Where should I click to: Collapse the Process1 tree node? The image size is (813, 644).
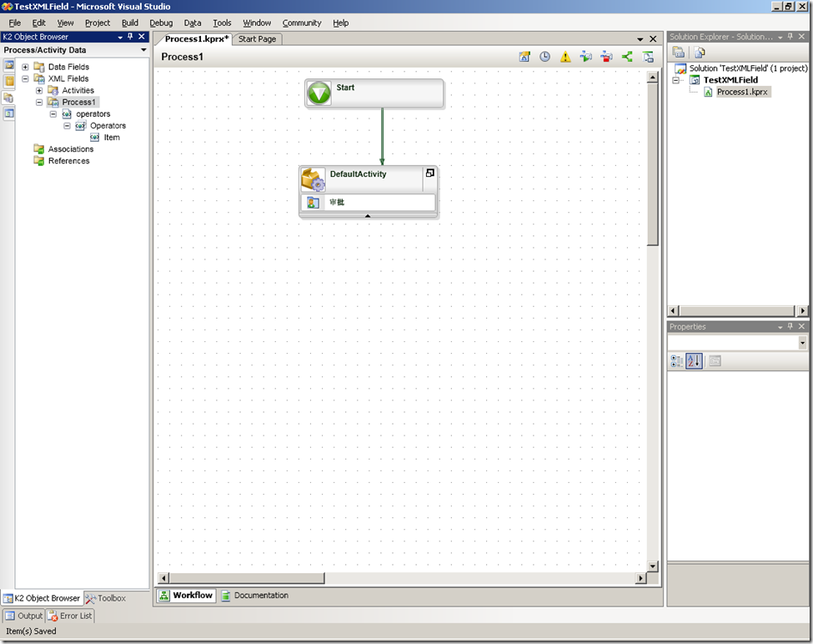[39, 102]
